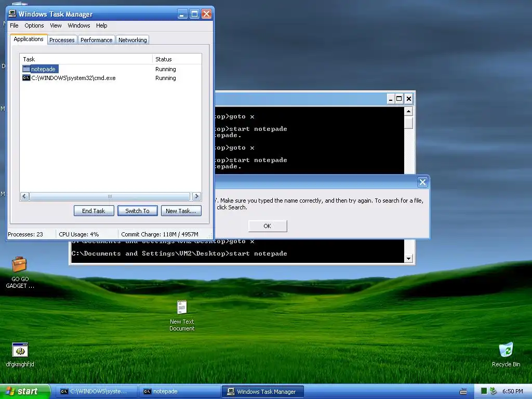Close the Windows Task Manager window

pyautogui.click(x=206, y=14)
